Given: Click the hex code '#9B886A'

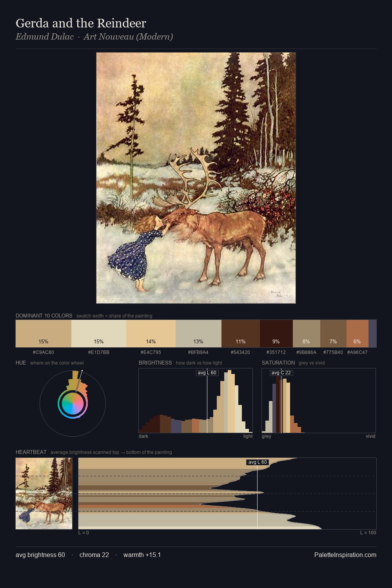Looking at the screenshot, I should pos(306,352).
